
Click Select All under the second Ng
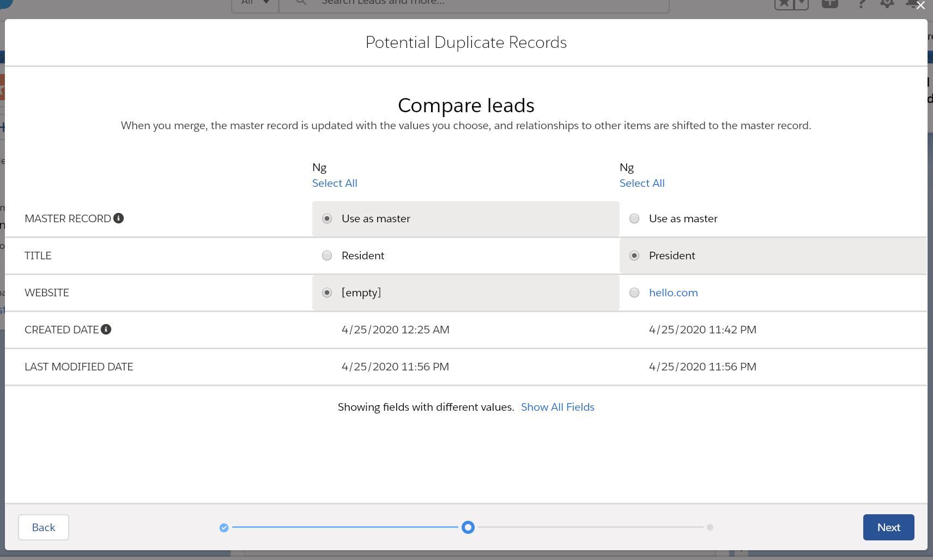[642, 183]
